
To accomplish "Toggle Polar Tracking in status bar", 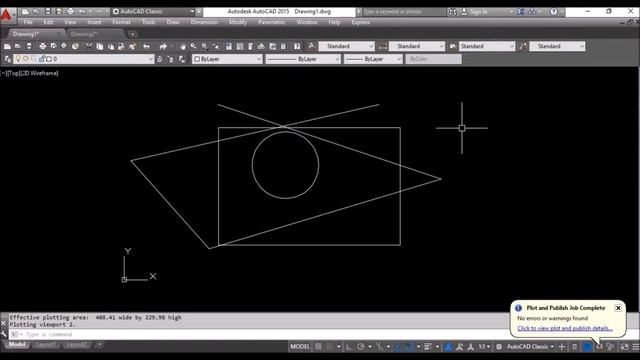I will coord(361,347).
